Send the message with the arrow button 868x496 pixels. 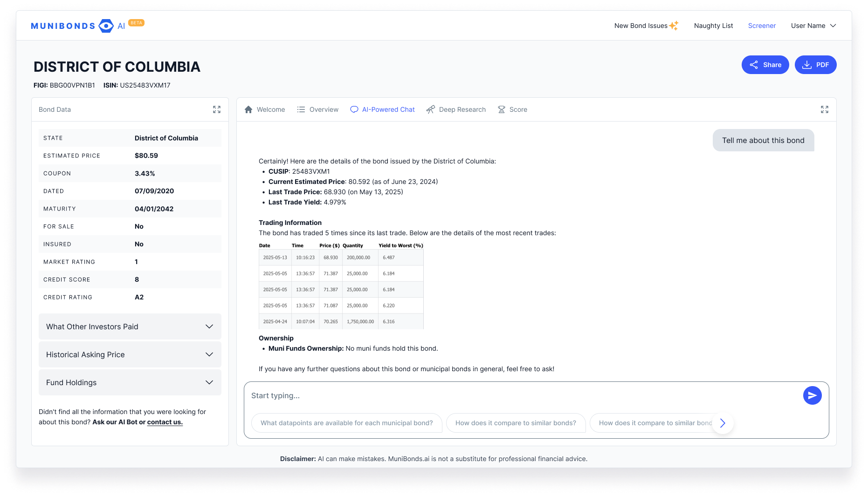(x=813, y=395)
